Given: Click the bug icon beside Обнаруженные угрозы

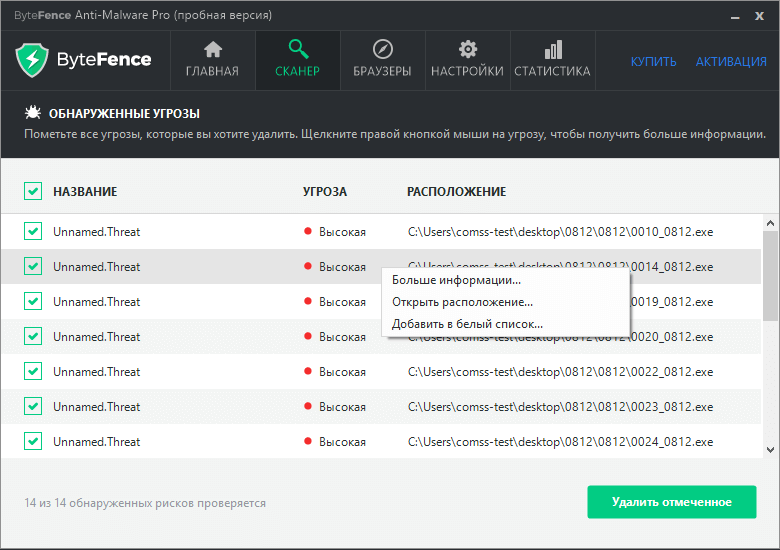Looking at the screenshot, I should point(32,114).
